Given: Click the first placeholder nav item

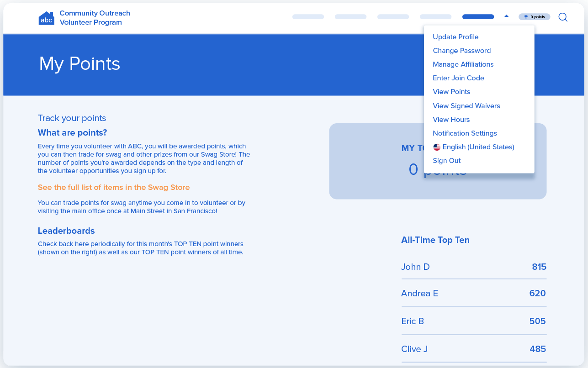Looking at the screenshot, I should pos(308,17).
